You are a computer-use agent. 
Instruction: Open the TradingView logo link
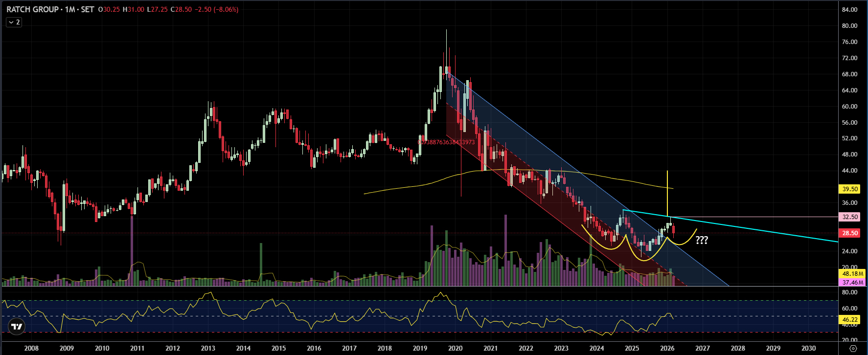(17, 327)
